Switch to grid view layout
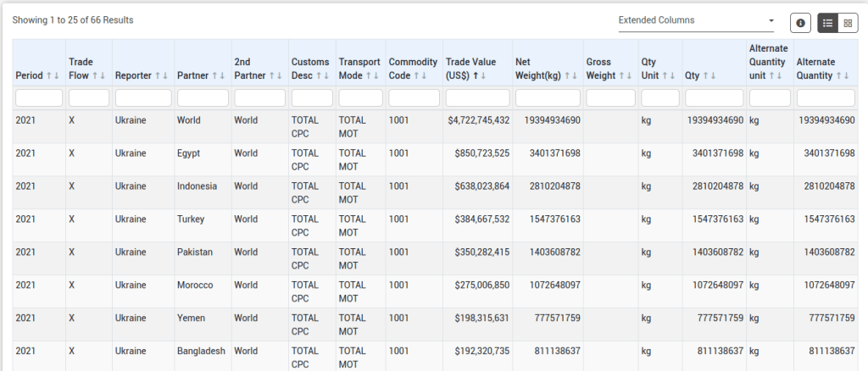The image size is (868, 371). click(x=847, y=24)
